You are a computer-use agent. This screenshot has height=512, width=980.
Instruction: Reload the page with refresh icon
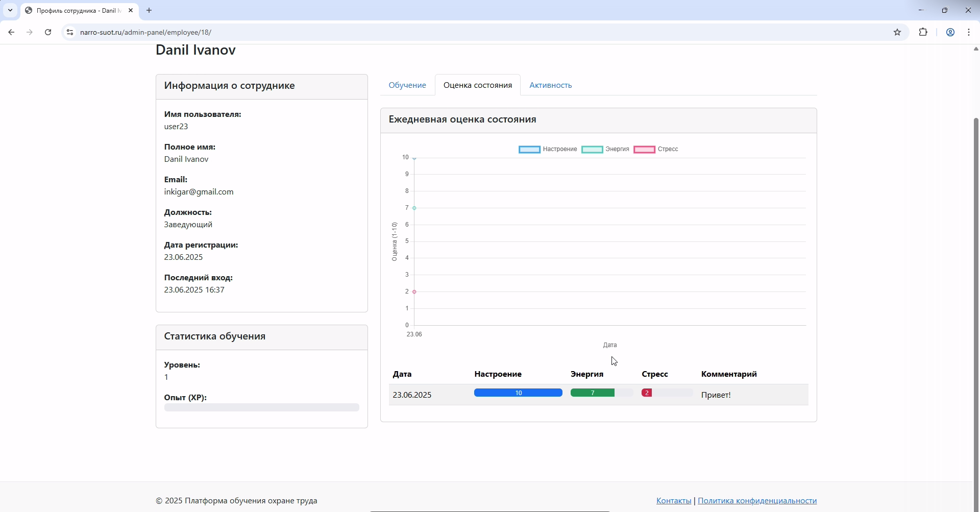(x=48, y=32)
